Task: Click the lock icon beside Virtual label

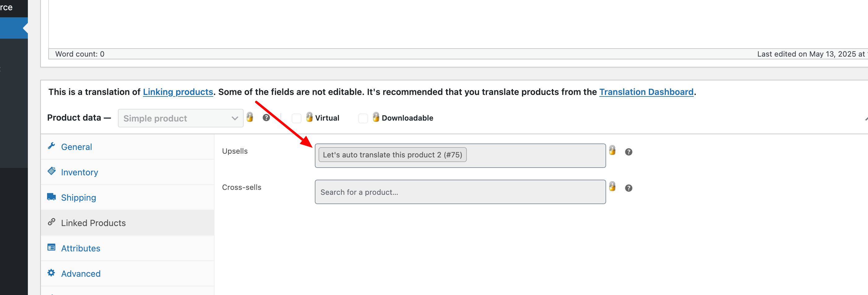Action: coord(309,117)
